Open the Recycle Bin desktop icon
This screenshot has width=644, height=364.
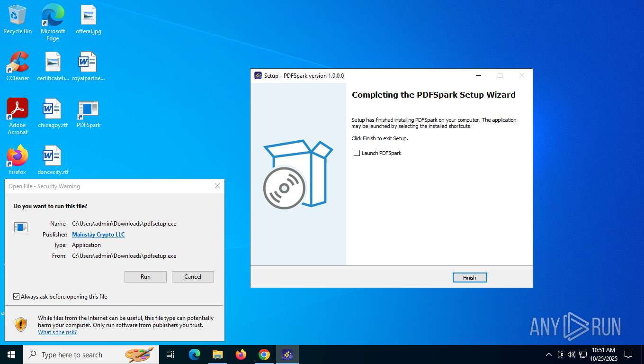click(x=18, y=20)
